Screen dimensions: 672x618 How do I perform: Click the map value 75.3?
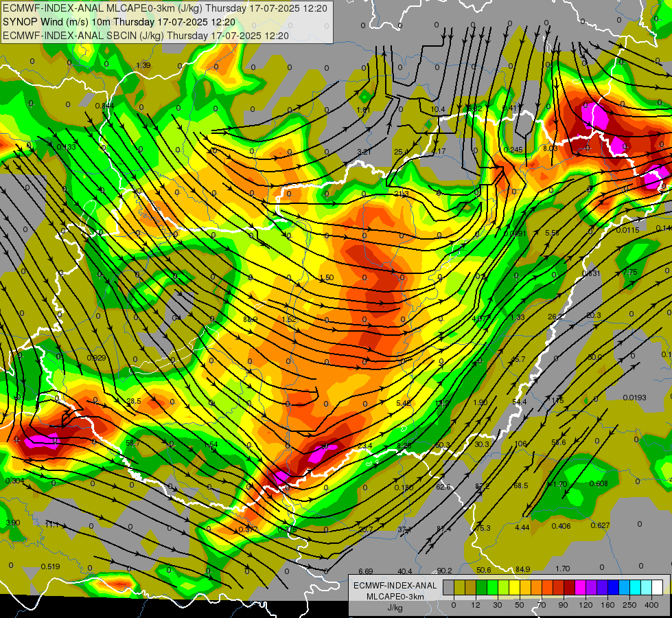[483, 528]
